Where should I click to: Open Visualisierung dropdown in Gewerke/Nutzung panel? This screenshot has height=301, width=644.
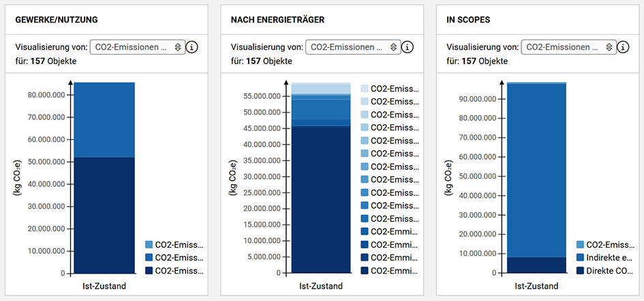click(137, 47)
